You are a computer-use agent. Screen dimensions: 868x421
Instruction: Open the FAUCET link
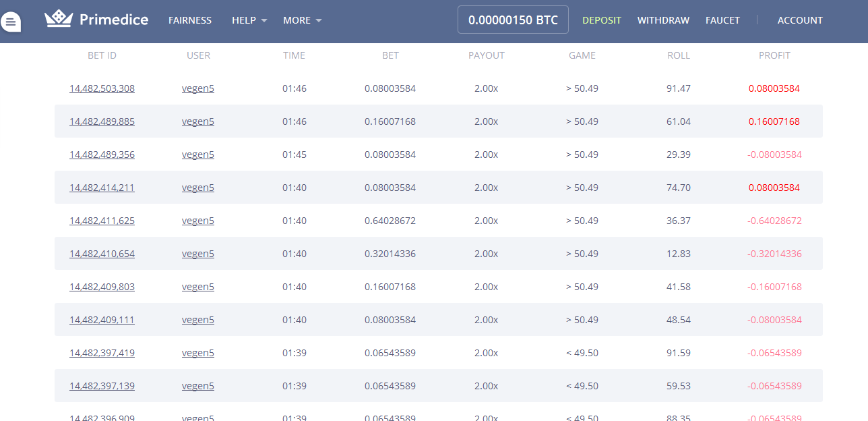(x=722, y=20)
